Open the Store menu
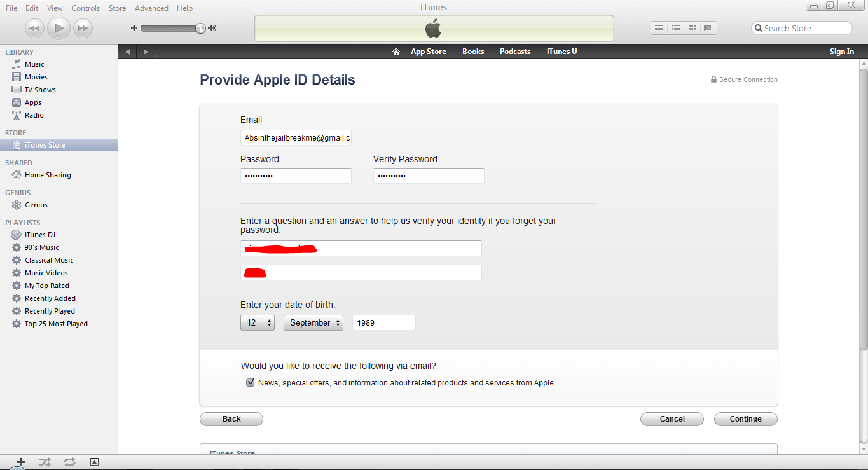The width and height of the screenshot is (868, 470). pyautogui.click(x=117, y=8)
